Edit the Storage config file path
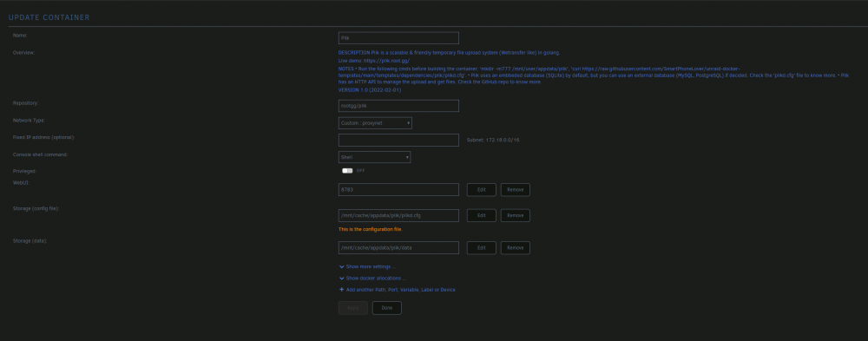 click(481, 215)
